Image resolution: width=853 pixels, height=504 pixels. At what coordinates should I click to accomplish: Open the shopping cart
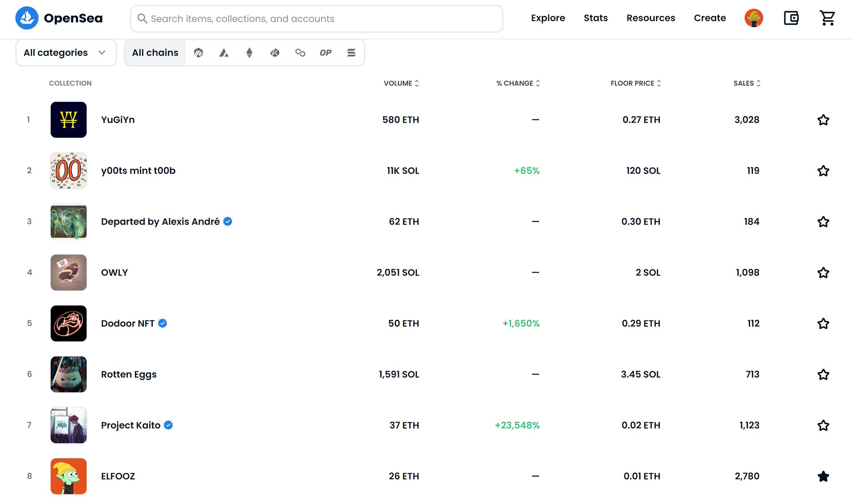pos(827,18)
